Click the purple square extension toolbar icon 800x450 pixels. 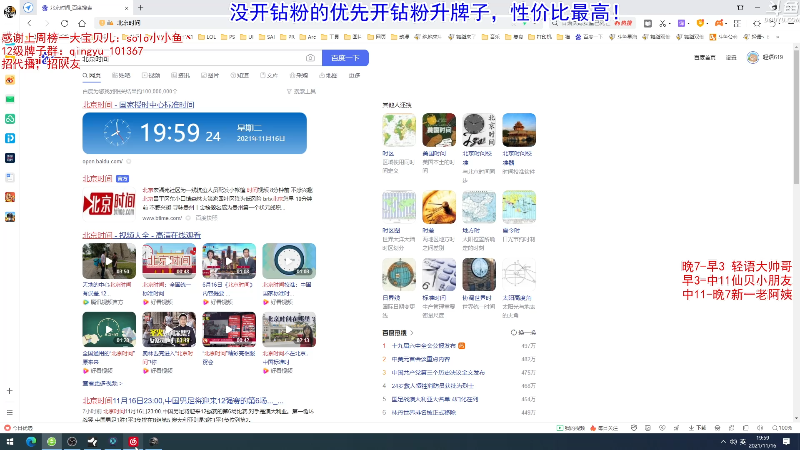click(x=681, y=23)
